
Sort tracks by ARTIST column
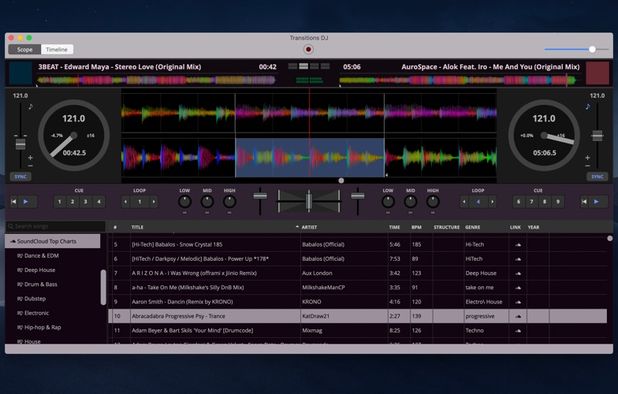[x=309, y=227]
